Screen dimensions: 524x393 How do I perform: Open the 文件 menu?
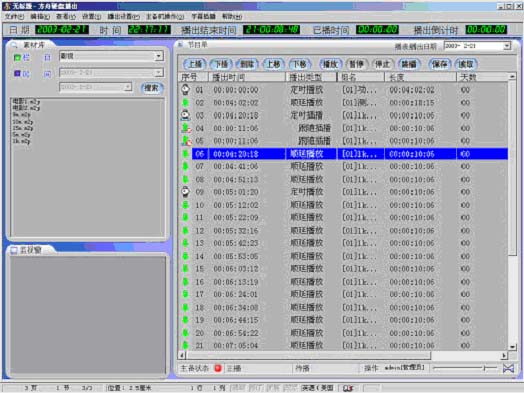[x=14, y=16]
